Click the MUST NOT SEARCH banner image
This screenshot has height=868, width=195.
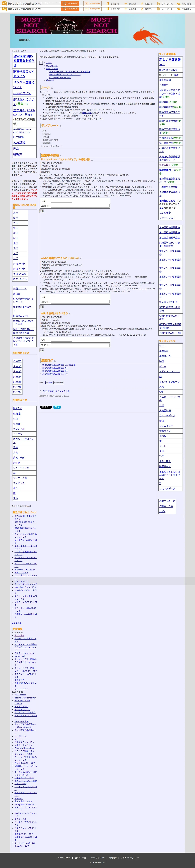coord(67,25)
